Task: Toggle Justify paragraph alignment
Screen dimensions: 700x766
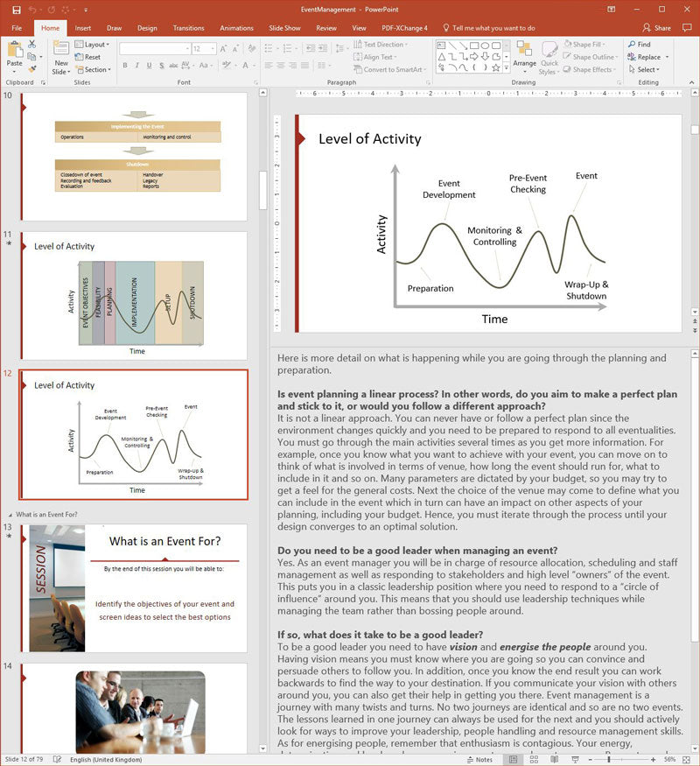Action: click(304, 65)
